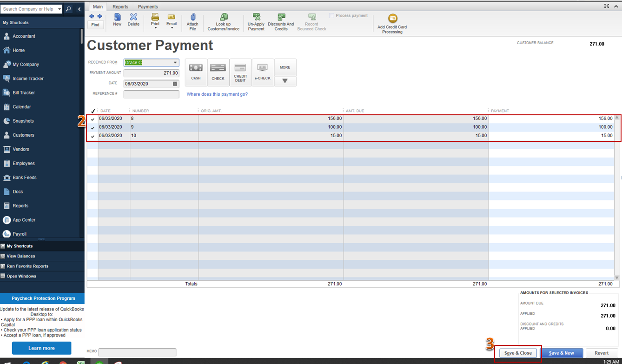Open Attach File paperclip icon
This screenshot has height=364, width=622.
[192, 18]
